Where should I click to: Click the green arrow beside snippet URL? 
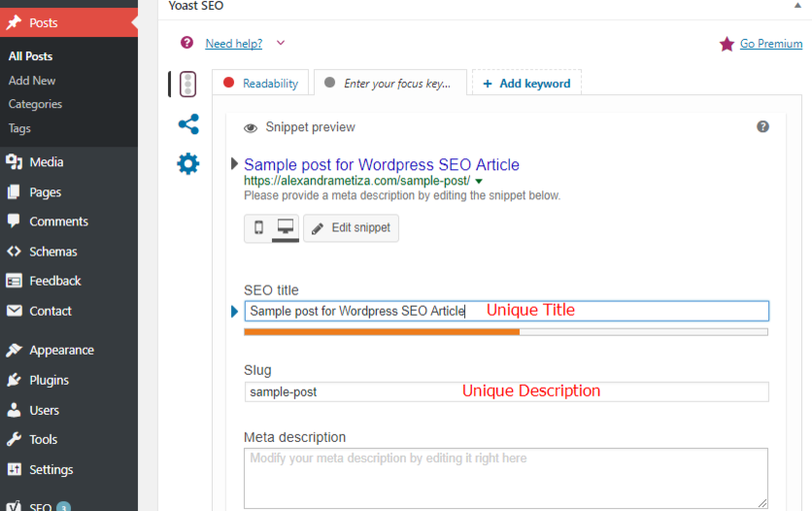[x=479, y=182]
